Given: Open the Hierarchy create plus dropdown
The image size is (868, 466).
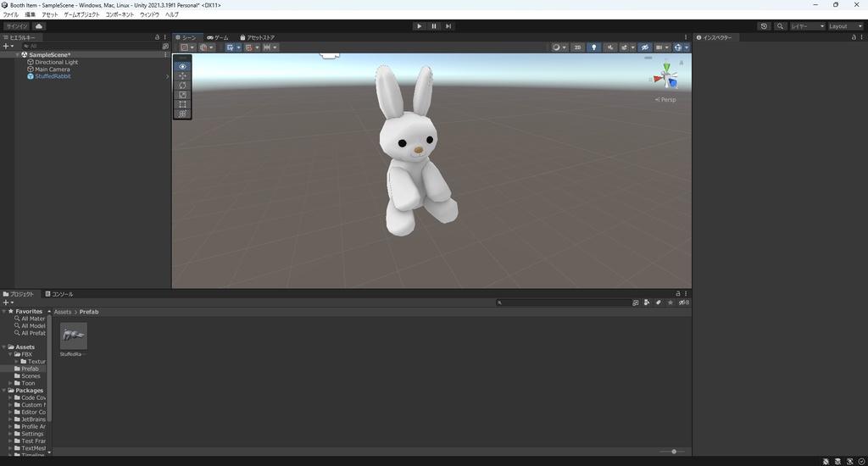Looking at the screenshot, I should [x=8, y=46].
